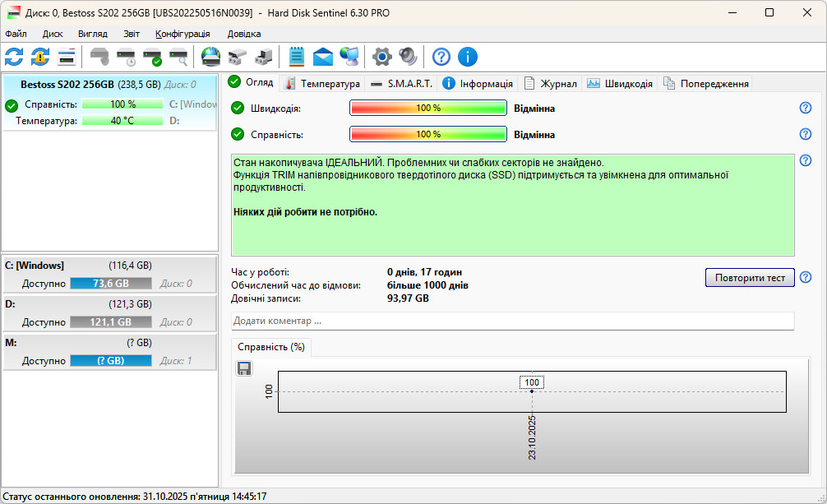Open settings via the gear icon
This screenshot has width=827, height=504.
[x=382, y=57]
